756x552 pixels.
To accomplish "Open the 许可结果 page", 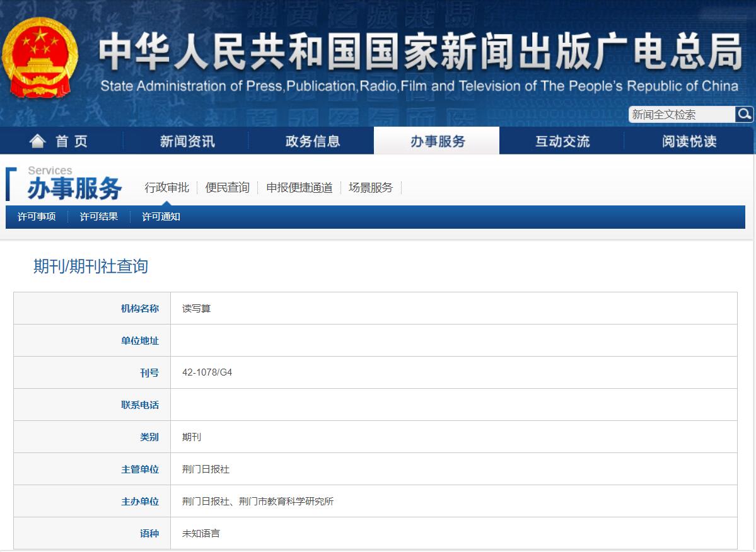I will point(99,216).
